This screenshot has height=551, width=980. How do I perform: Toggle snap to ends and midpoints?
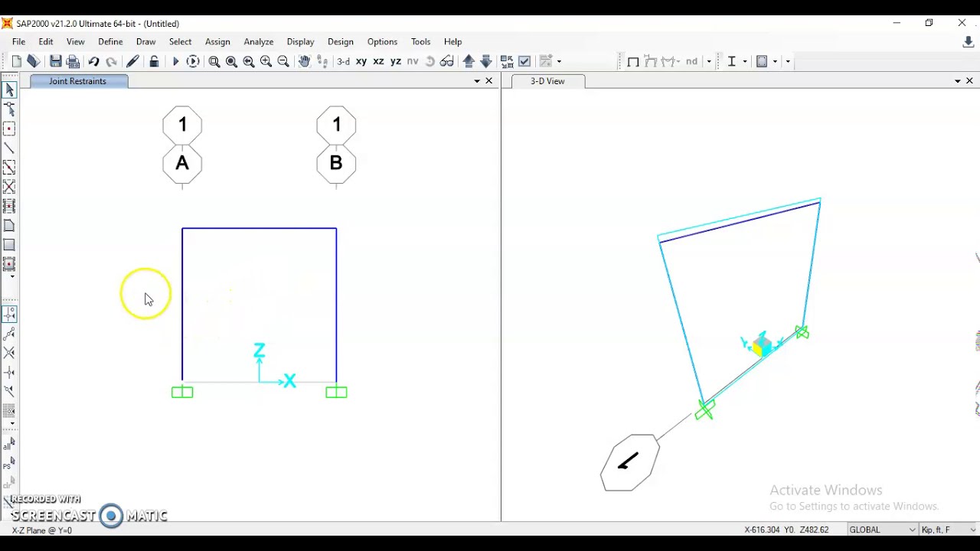coord(9,334)
